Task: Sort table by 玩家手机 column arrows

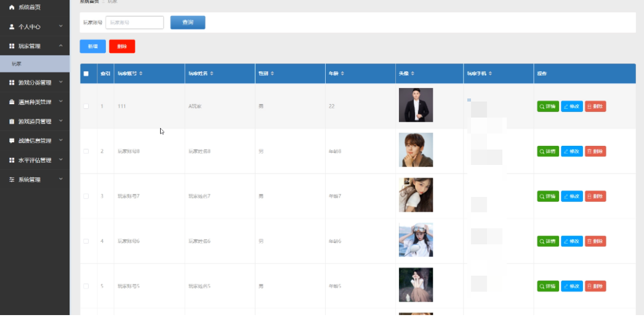Action: click(x=491, y=73)
